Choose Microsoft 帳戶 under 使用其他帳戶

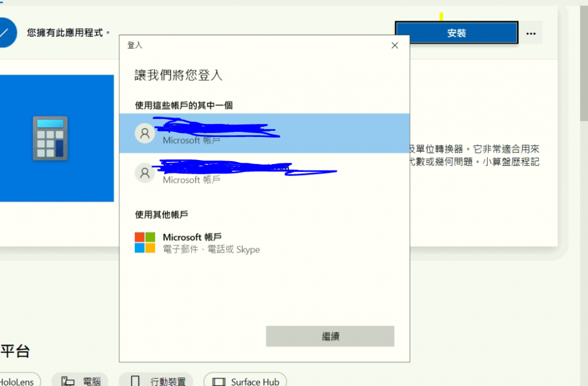click(264, 243)
